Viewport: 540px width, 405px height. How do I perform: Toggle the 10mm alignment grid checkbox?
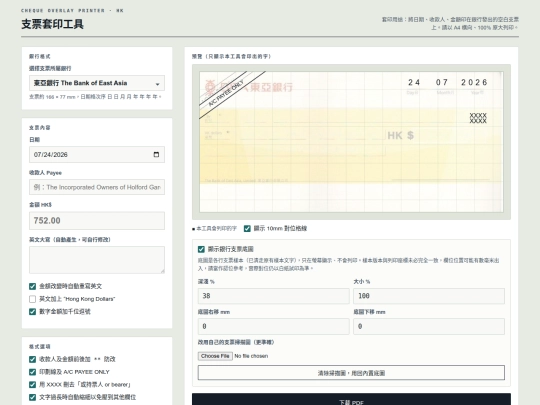click(x=247, y=228)
